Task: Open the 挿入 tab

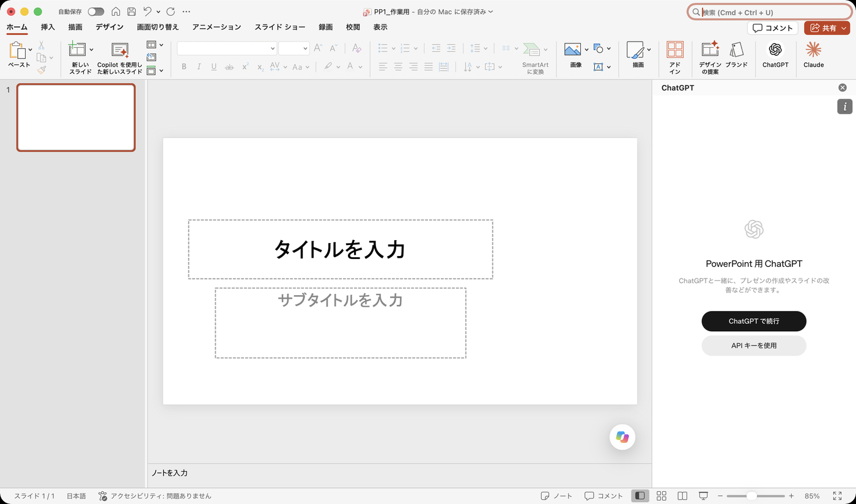Action: coord(48,27)
